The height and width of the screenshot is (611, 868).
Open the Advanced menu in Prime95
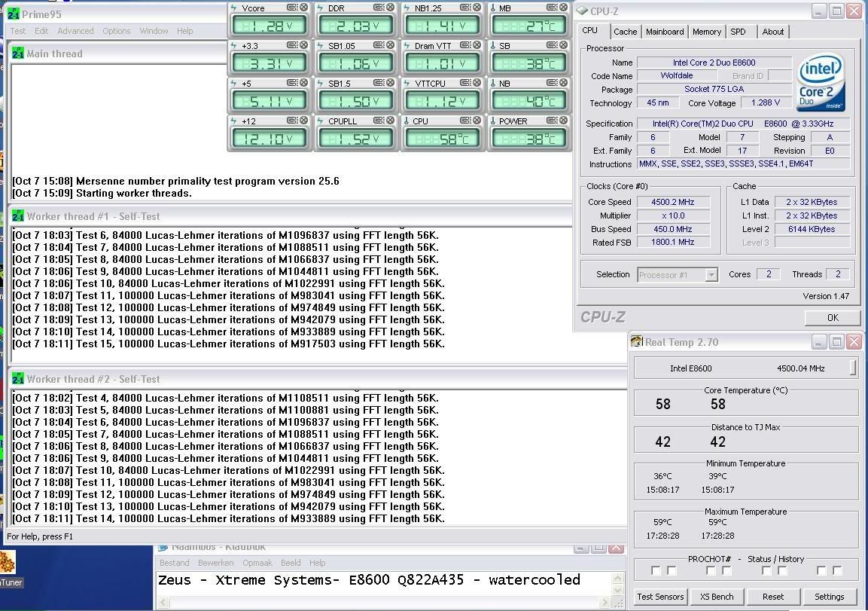tap(75, 31)
